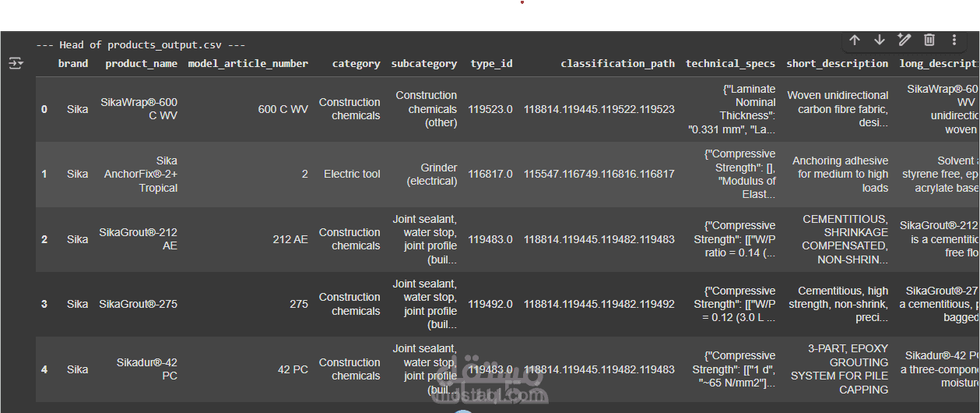This screenshot has height=413, width=980.
Task: Click the short_description column header
Action: pyautogui.click(x=838, y=64)
